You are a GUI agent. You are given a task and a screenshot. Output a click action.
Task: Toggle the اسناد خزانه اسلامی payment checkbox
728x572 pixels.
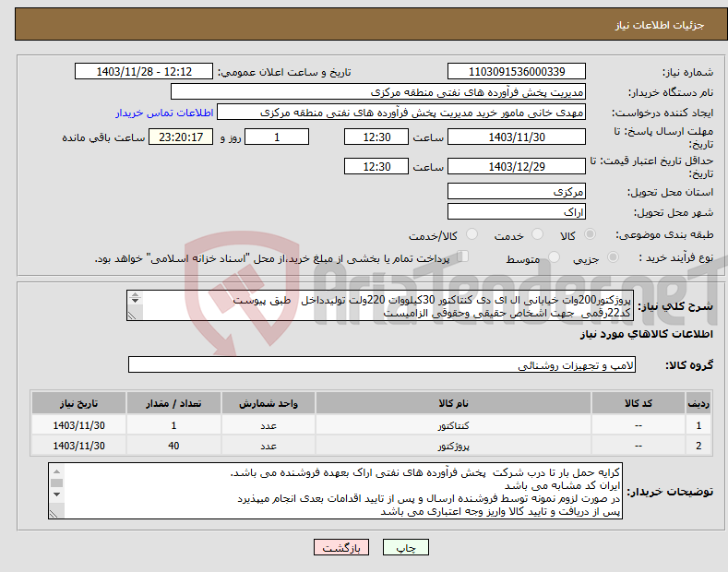[463, 256]
